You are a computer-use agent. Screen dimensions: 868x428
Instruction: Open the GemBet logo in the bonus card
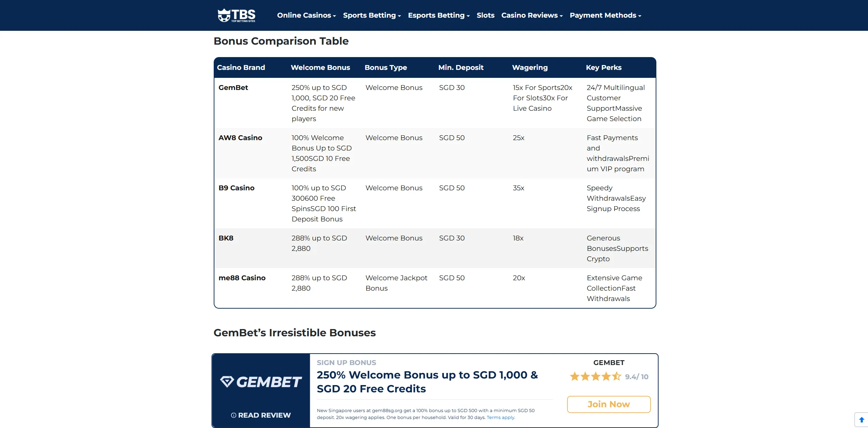261,382
